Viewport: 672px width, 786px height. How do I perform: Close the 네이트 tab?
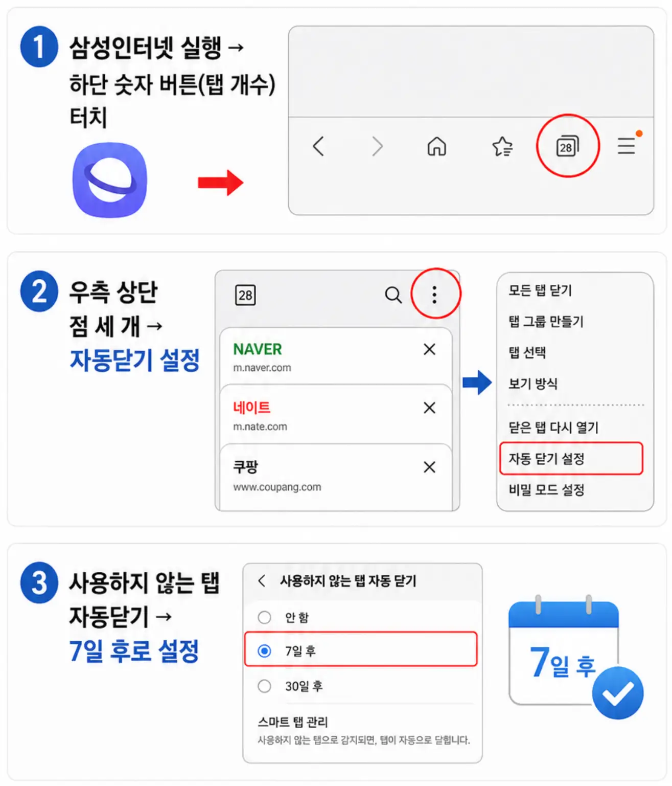point(429,408)
